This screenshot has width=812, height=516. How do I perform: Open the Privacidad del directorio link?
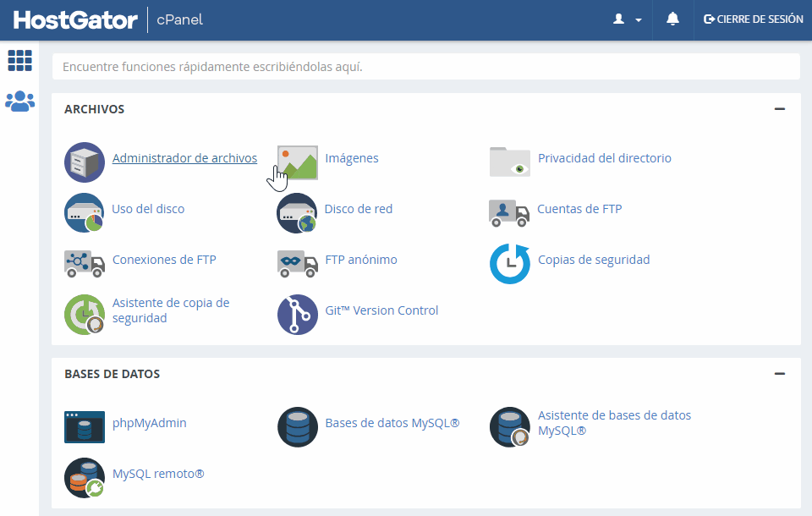[604, 158]
